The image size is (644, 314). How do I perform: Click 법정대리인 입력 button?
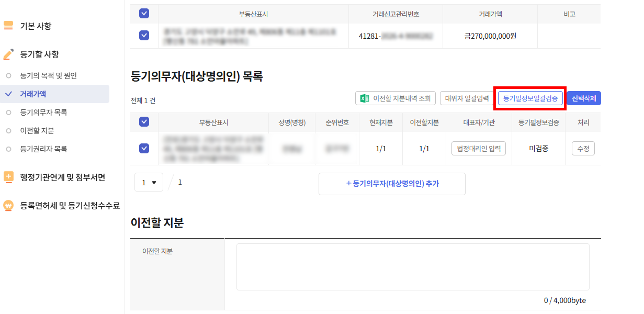coord(478,149)
